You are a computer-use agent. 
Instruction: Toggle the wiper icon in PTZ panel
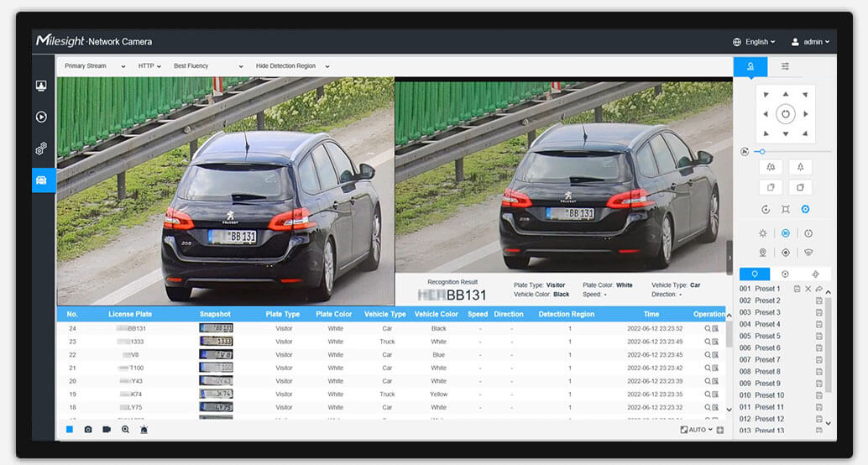pos(808,252)
